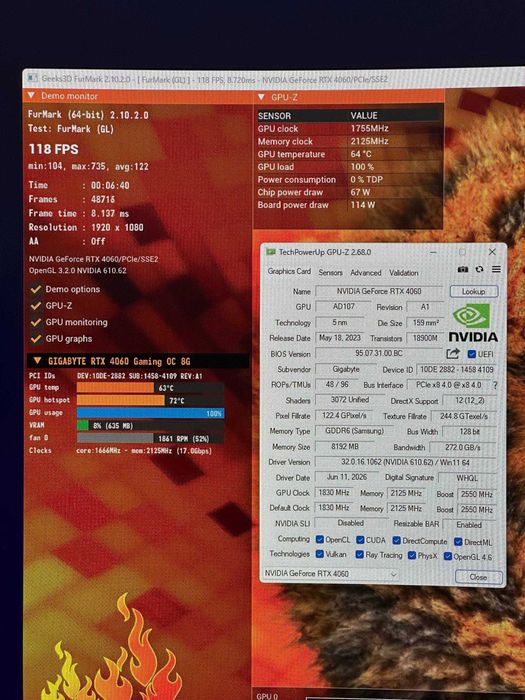Toggle the GPU monitoring checkmark
525x700 pixels.
(x=36, y=322)
